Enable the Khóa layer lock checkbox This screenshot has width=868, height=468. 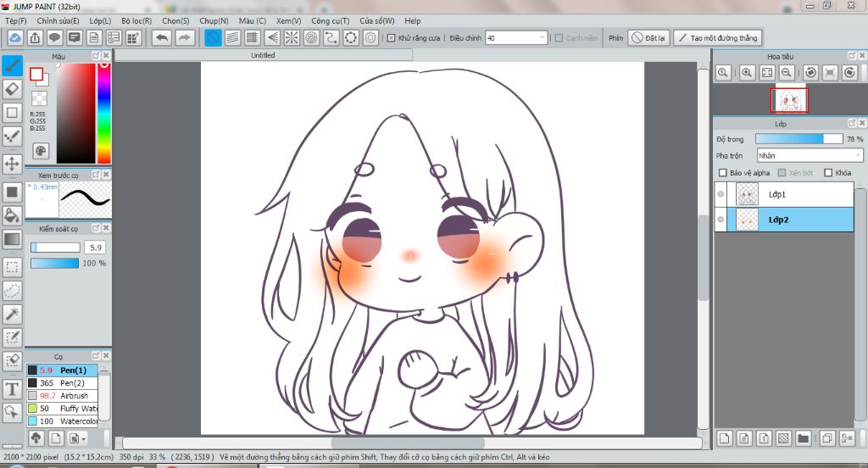coord(828,173)
